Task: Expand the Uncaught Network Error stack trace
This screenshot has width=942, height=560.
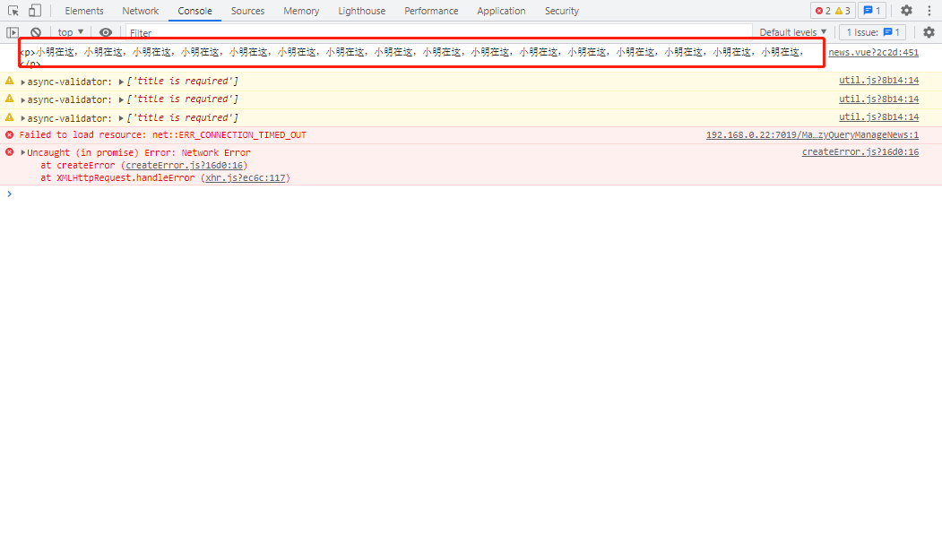Action: (22, 152)
